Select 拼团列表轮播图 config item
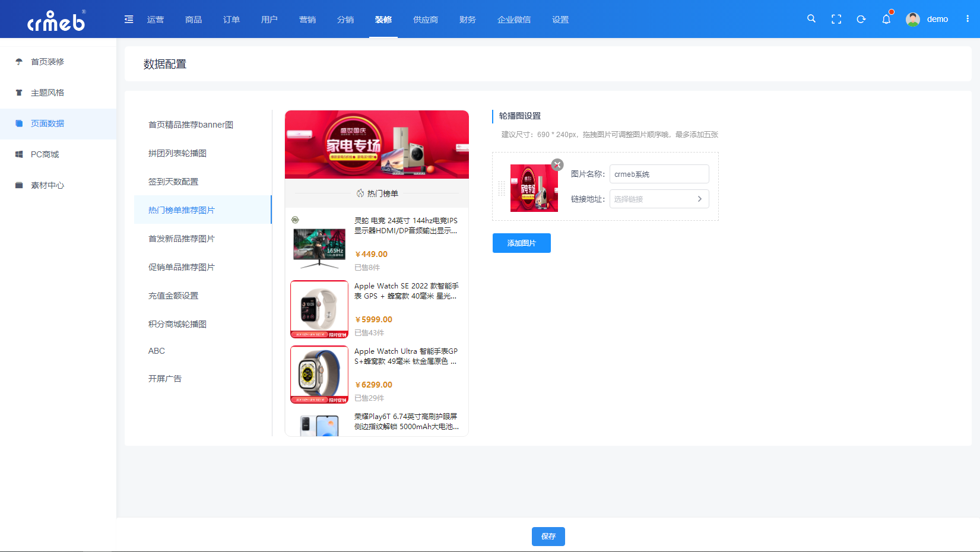This screenshot has height=552, width=980. (x=202, y=153)
